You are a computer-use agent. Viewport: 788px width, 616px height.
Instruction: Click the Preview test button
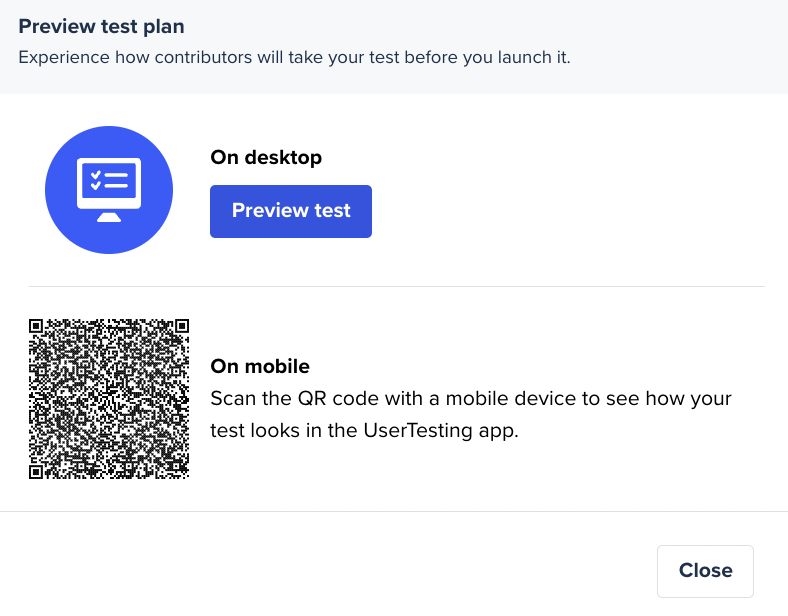click(291, 211)
